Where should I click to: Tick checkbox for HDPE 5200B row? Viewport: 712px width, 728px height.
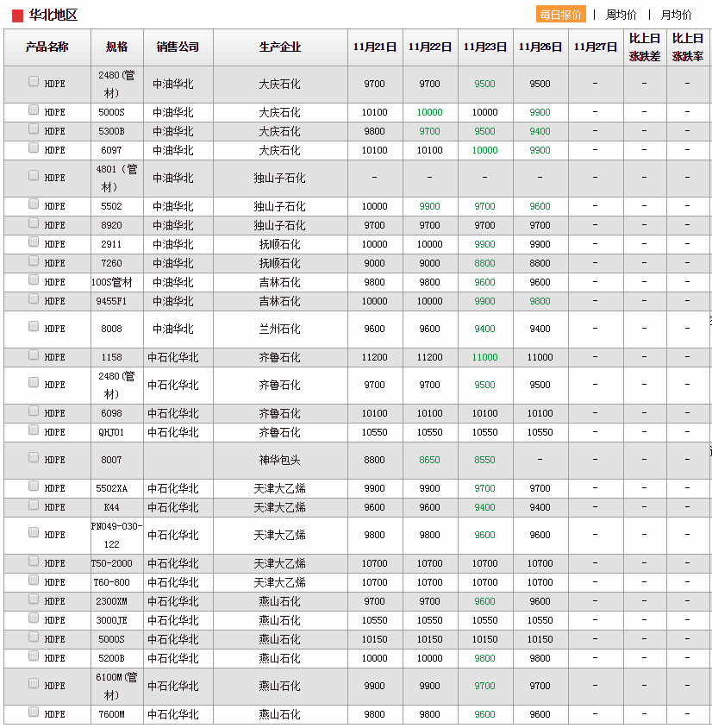click(x=34, y=656)
